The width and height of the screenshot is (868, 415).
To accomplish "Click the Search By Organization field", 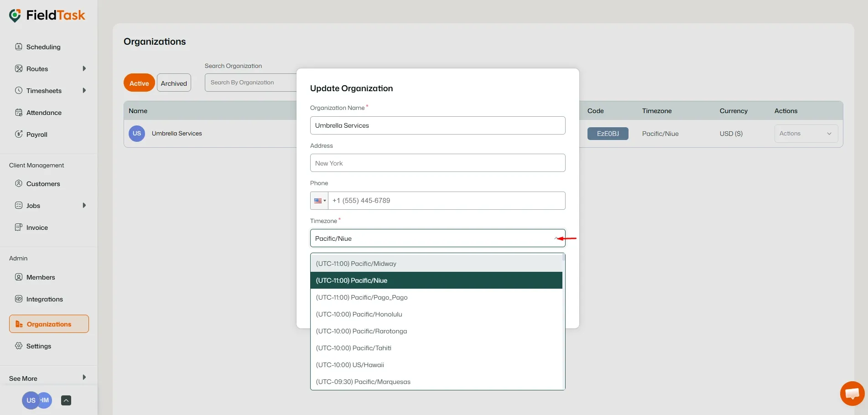I will (x=251, y=83).
